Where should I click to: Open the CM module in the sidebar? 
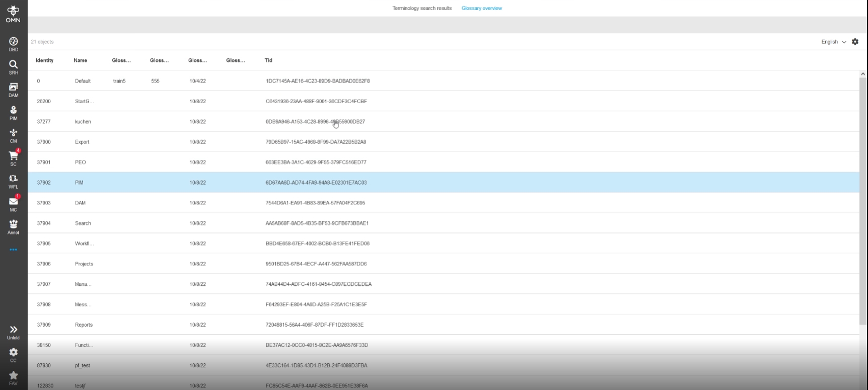tap(14, 136)
